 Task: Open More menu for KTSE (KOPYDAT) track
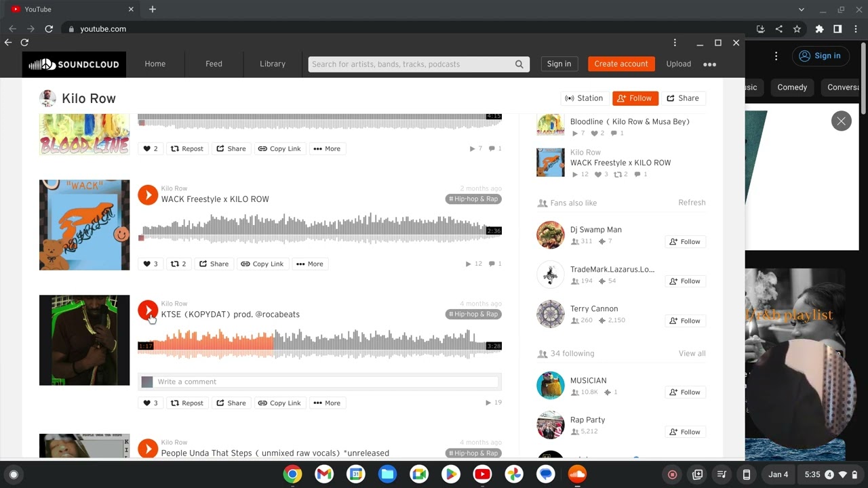[x=327, y=403]
